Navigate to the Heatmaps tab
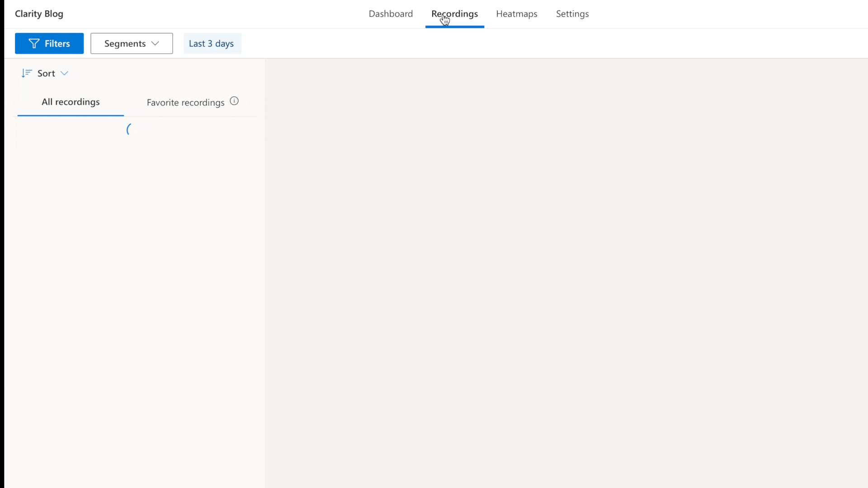Viewport: 868px width, 488px height. 517,14
